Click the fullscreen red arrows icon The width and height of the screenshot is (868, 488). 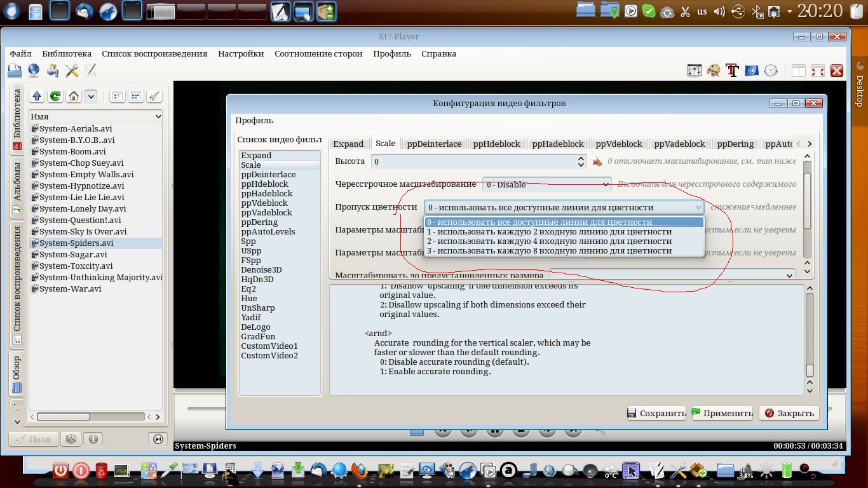[x=818, y=71]
